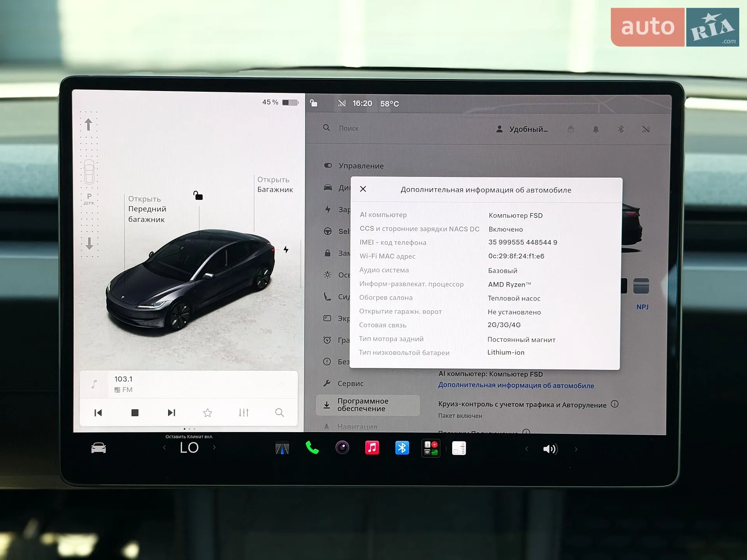747x560 pixels.
Task: Open the front trunk via its label
Action: [147, 209]
